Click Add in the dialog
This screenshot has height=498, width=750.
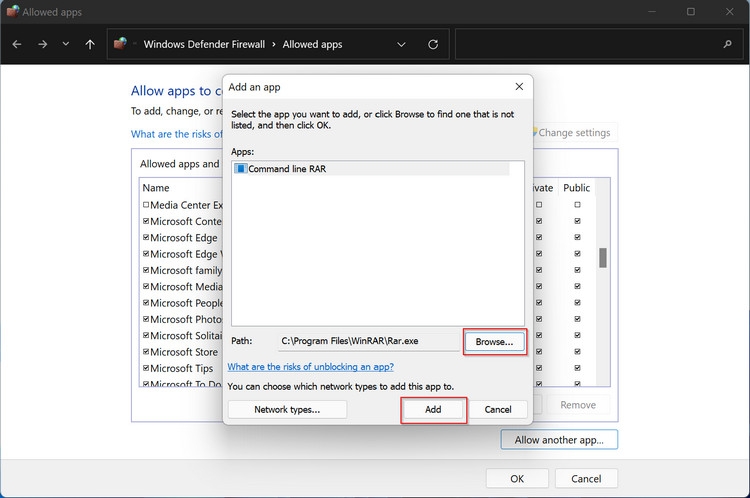pos(433,409)
